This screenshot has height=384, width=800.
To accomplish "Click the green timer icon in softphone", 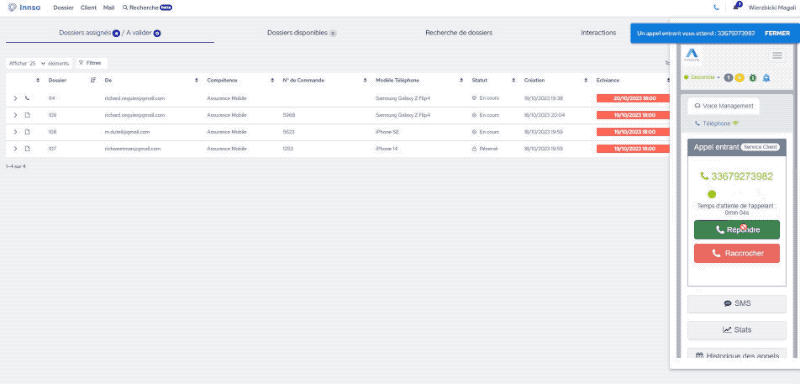I will pyautogui.click(x=753, y=78).
